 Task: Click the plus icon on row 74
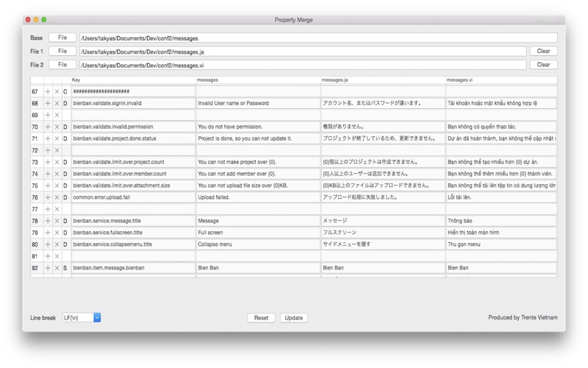point(48,174)
